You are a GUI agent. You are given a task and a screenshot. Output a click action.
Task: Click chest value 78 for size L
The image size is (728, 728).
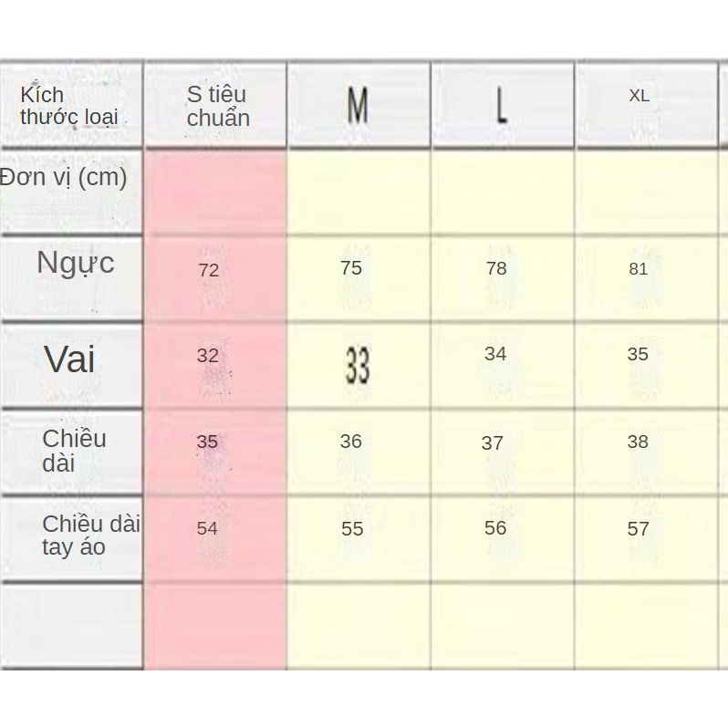(496, 268)
